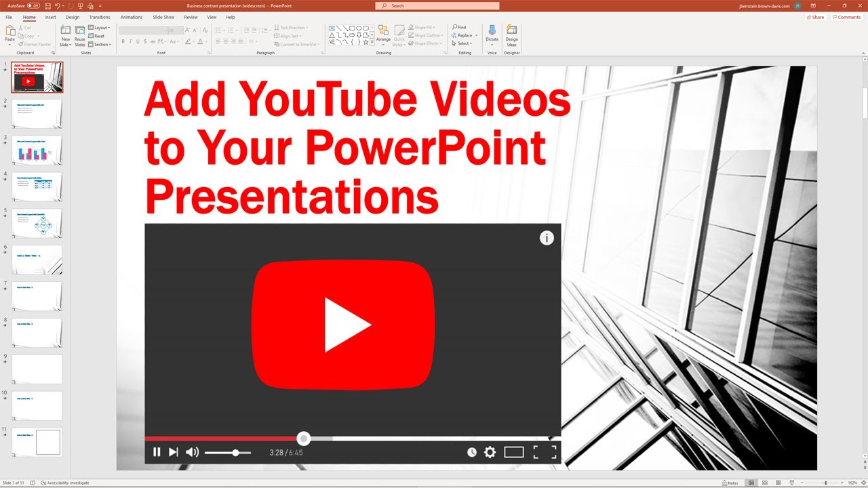Open the Comments button
This screenshot has height=488, width=868.
tap(846, 17)
